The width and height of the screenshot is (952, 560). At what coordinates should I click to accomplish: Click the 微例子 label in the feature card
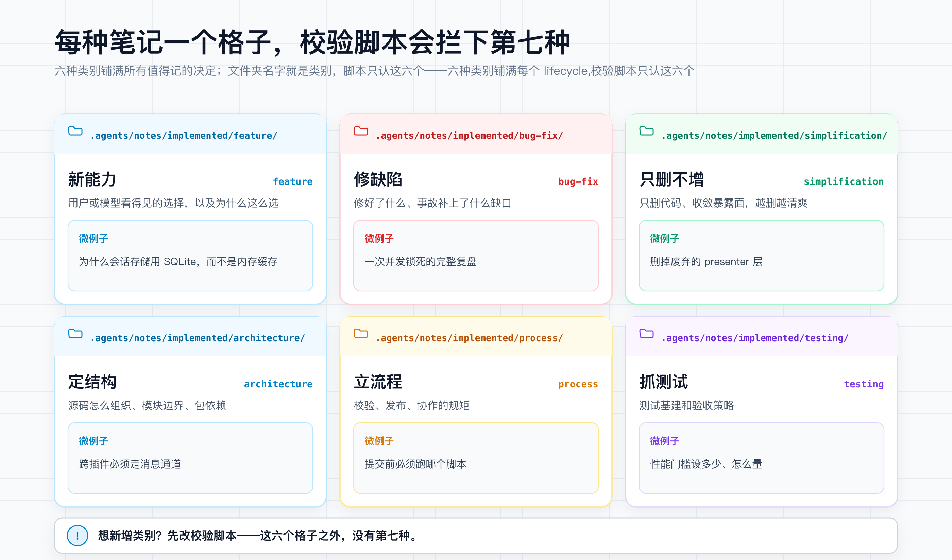tap(93, 239)
